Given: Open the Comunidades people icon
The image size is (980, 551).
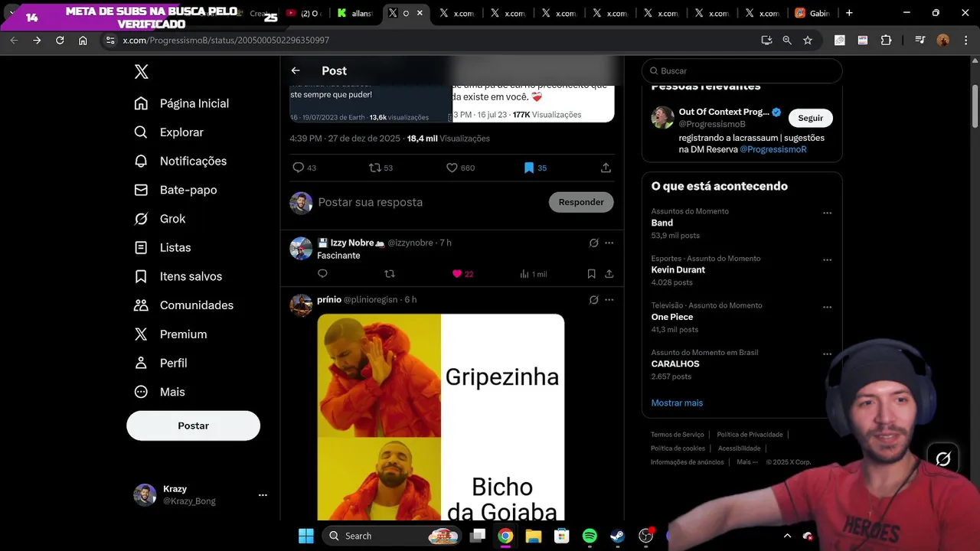Looking at the screenshot, I should point(141,305).
